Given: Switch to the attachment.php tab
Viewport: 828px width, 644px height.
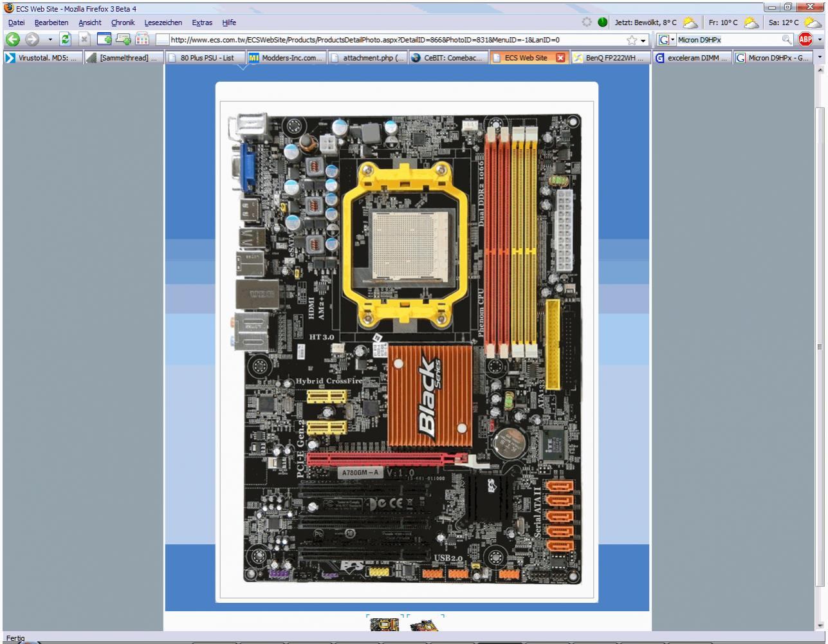Looking at the screenshot, I should pos(367,58).
